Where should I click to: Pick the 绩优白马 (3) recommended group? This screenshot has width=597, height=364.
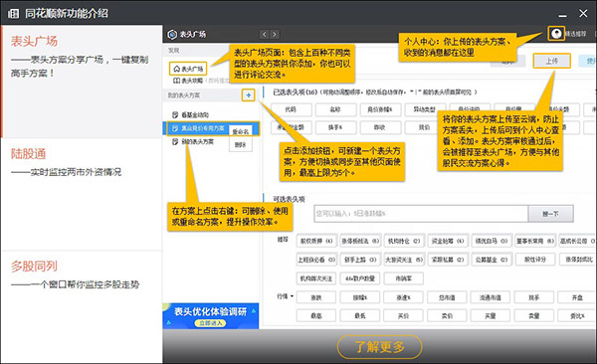tap(492, 241)
